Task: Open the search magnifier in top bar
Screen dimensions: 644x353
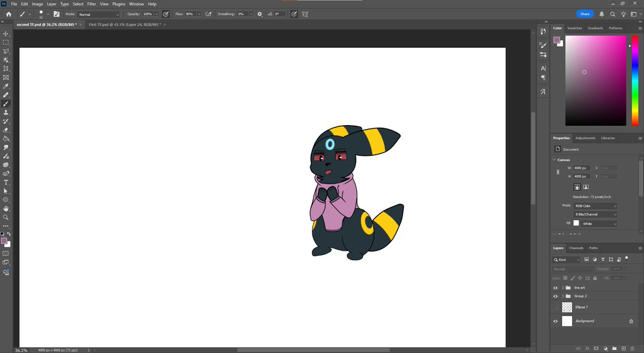Action: pos(612,14)
